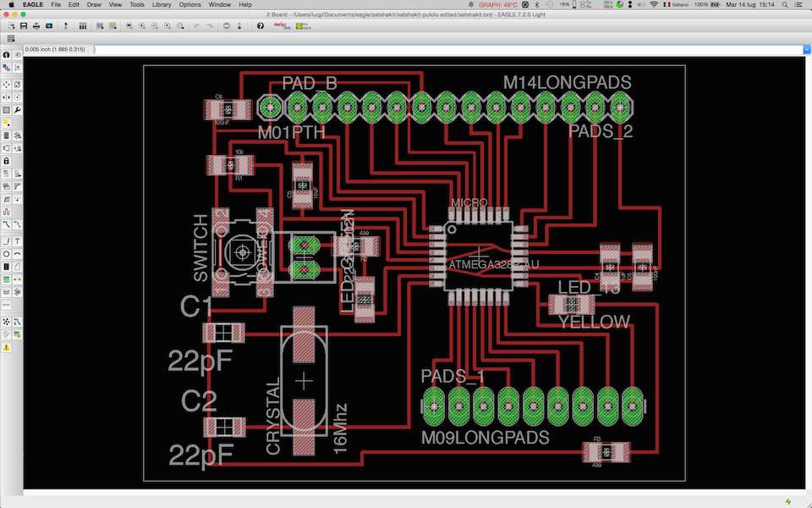Open the Display layers tool
812x508 pixels.
click(6, 68)
